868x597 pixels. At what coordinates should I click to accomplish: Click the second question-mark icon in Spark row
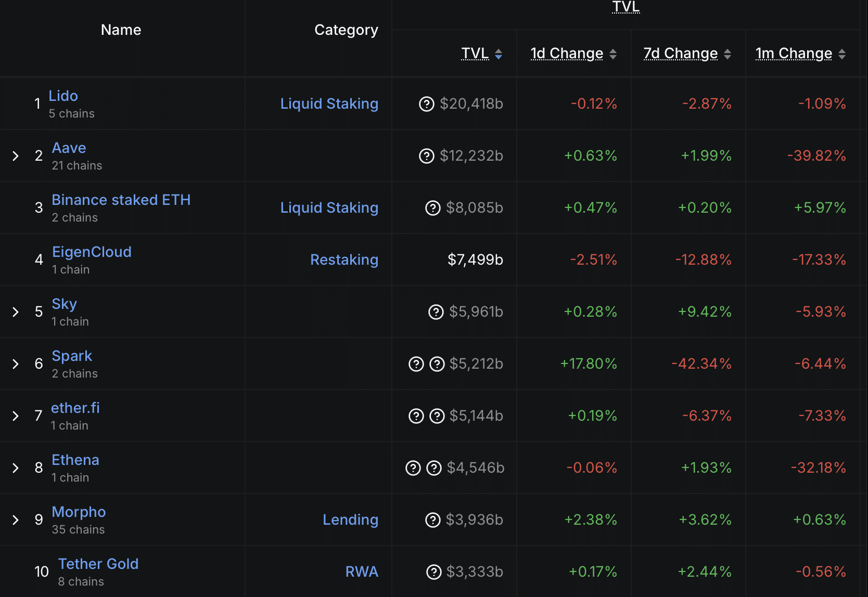(x=437, y=364)
